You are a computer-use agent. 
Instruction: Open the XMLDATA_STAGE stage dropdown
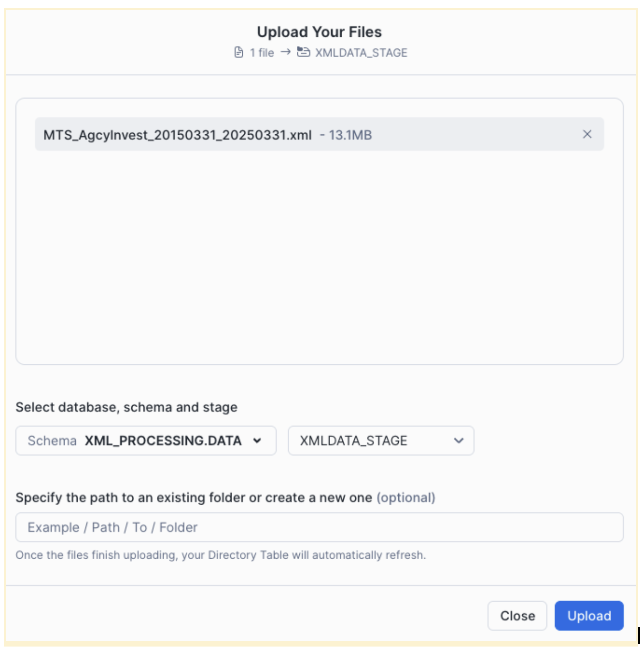[381, 441]
